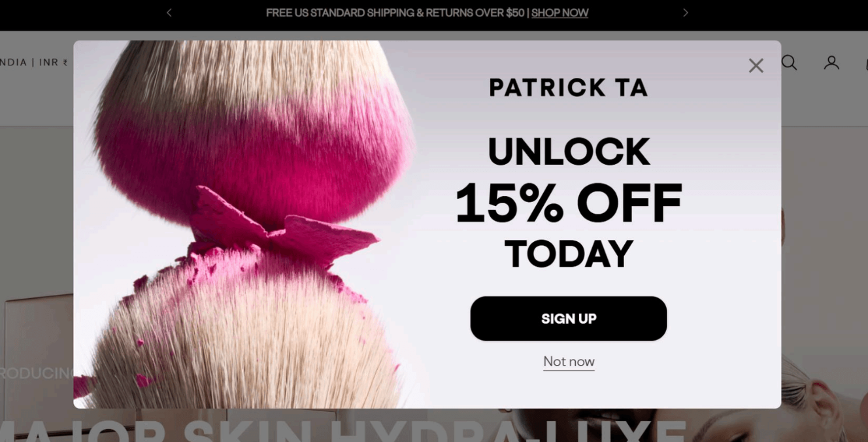Dismiss the offer via Not now
Screen dimensions: 868x442
tap(569, 362)
